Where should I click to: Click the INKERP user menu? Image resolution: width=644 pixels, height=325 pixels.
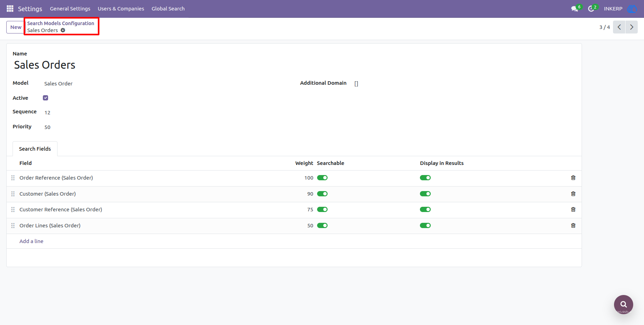click(613, 9)
